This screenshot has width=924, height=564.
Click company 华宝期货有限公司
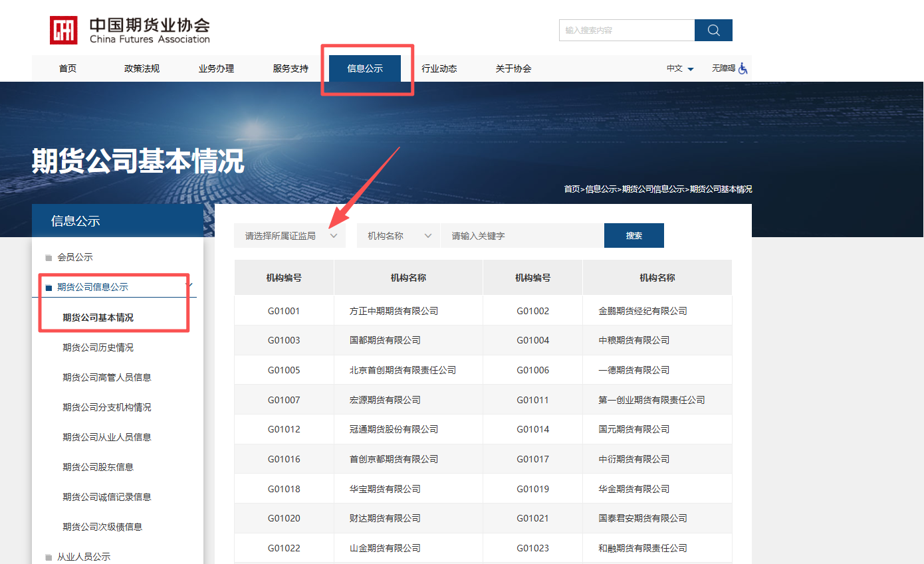click(386, 489)
